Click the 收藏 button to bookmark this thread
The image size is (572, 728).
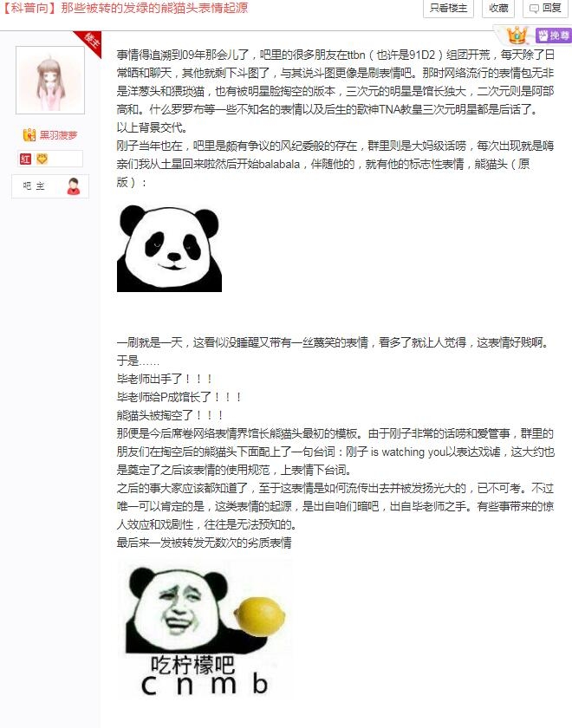coord(498,9)
